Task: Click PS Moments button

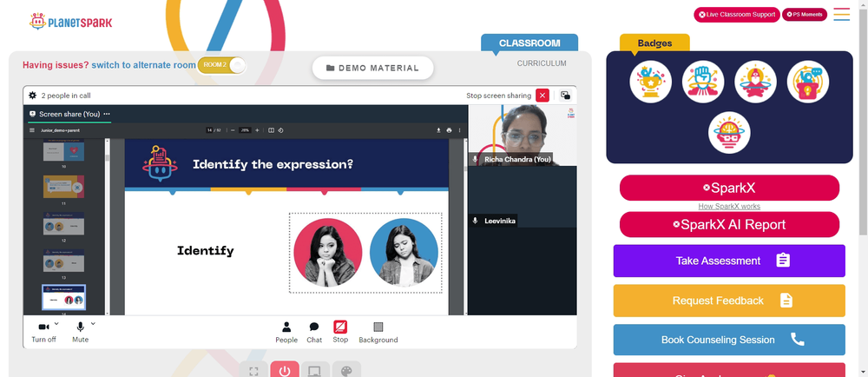Action: (805, 15)
